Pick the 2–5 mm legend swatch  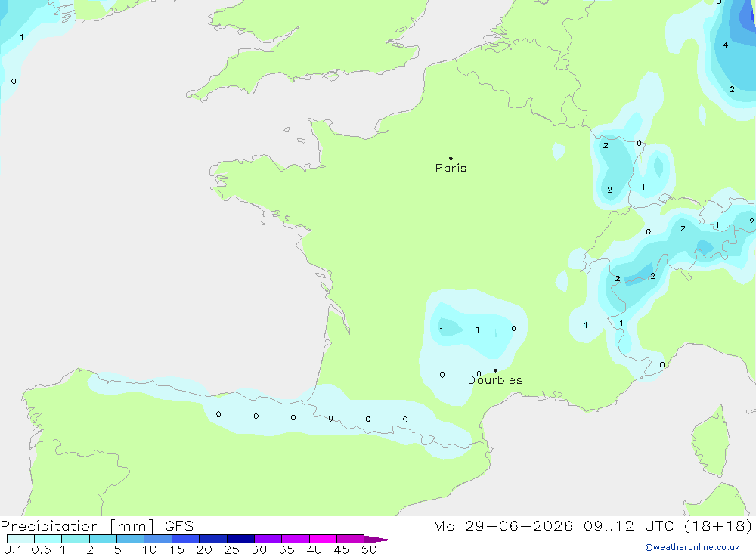(103, 539)
